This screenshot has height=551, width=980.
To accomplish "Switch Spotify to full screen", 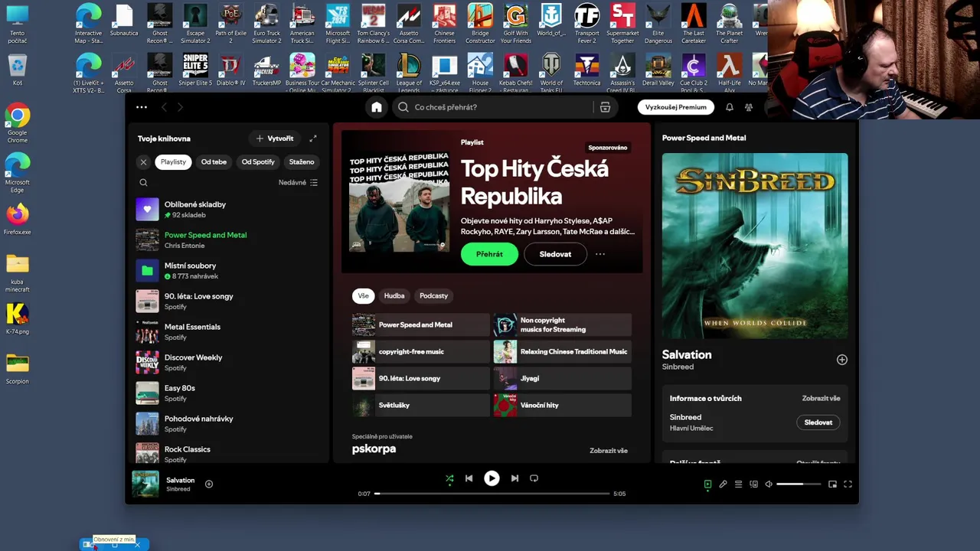I will pyautogui.click(x=848, y=484).
